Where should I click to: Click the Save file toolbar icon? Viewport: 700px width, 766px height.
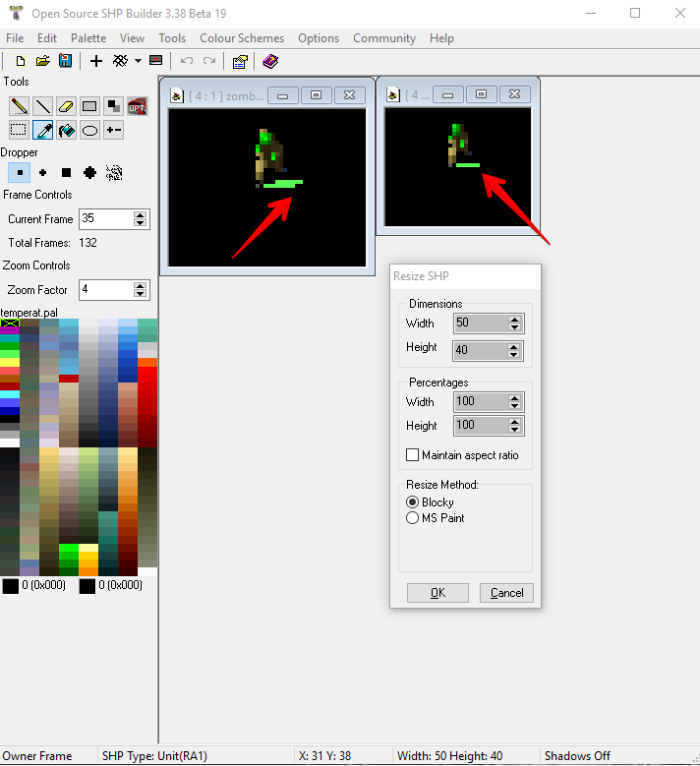click(65, 61)
